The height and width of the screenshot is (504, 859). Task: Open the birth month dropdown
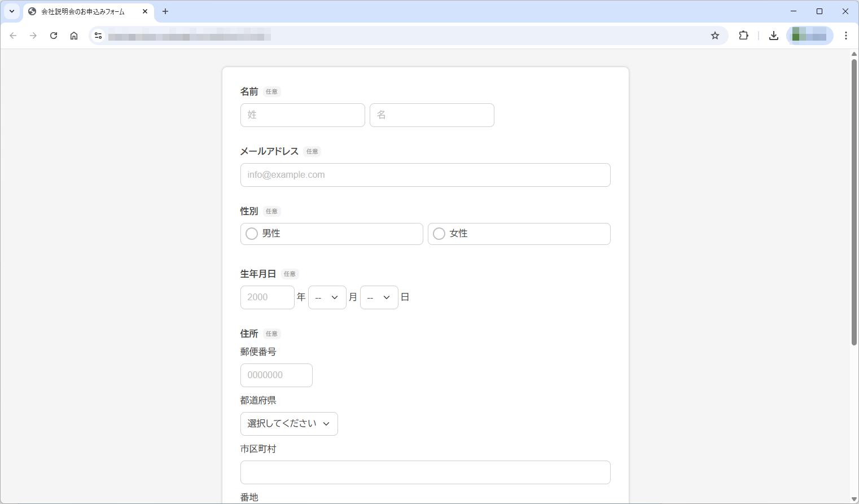327,297
